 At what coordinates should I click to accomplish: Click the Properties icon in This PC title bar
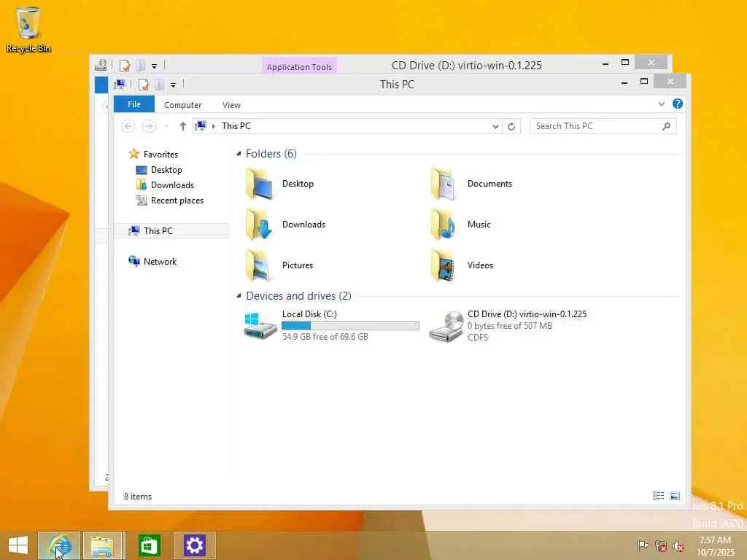click(x=144, y=85)
